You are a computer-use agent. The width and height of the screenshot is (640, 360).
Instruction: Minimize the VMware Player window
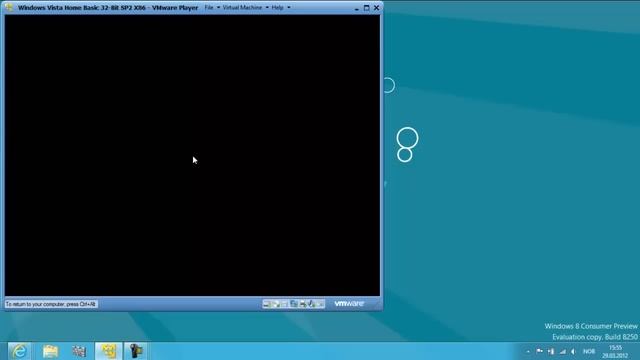pyautogui.click(x=357, y=8)
